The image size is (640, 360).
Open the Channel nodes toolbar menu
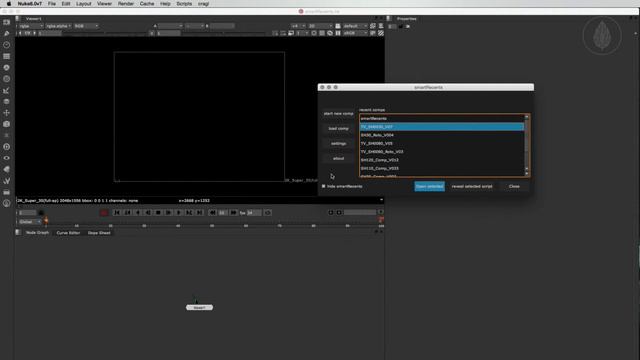pos(7,56)
